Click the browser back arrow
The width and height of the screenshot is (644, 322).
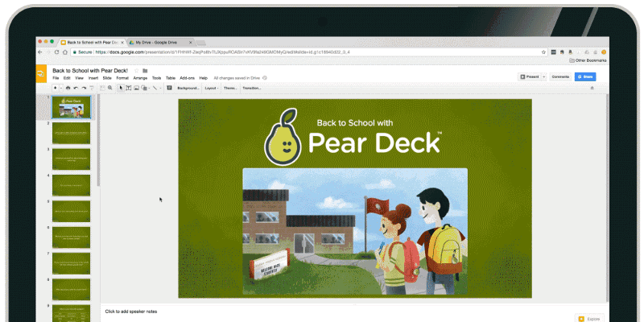pos(40,52)
